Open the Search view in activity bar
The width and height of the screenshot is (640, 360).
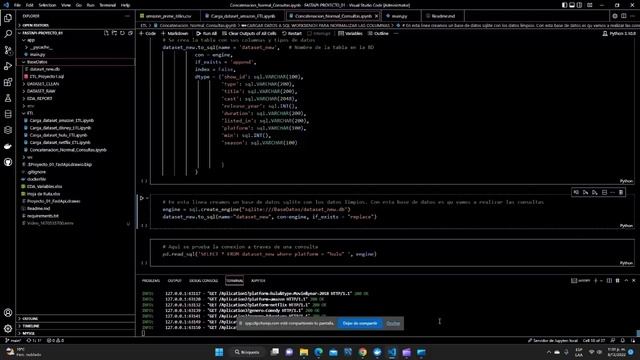coord(8,34)
